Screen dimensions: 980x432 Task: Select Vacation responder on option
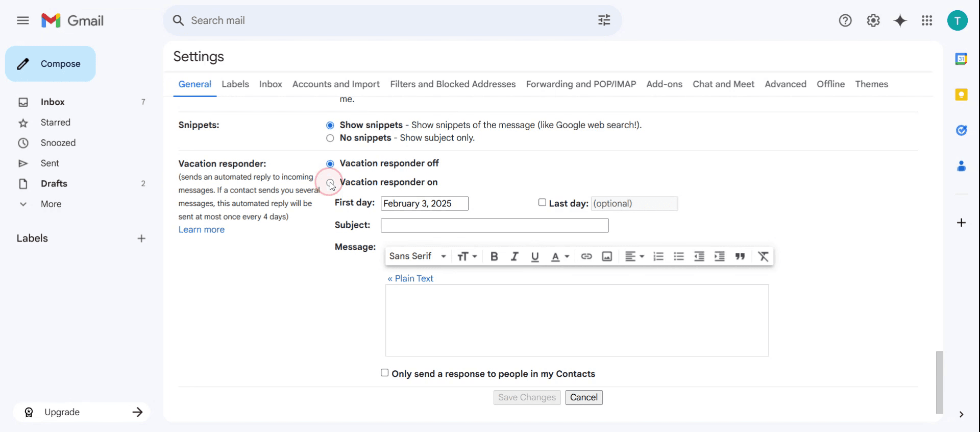click(330, 182)
